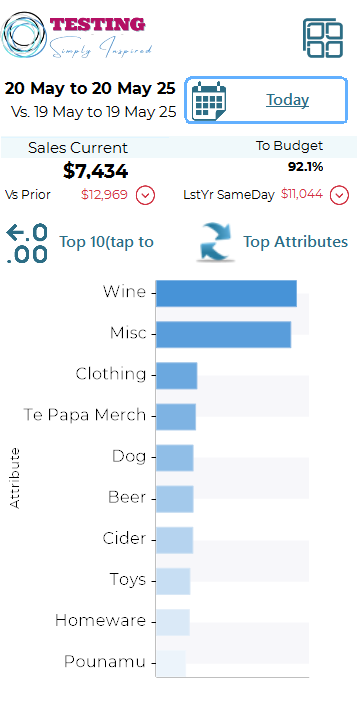Click the Pounamu bar
Viewport: 360px width, 709px height.
pos(171,663)
